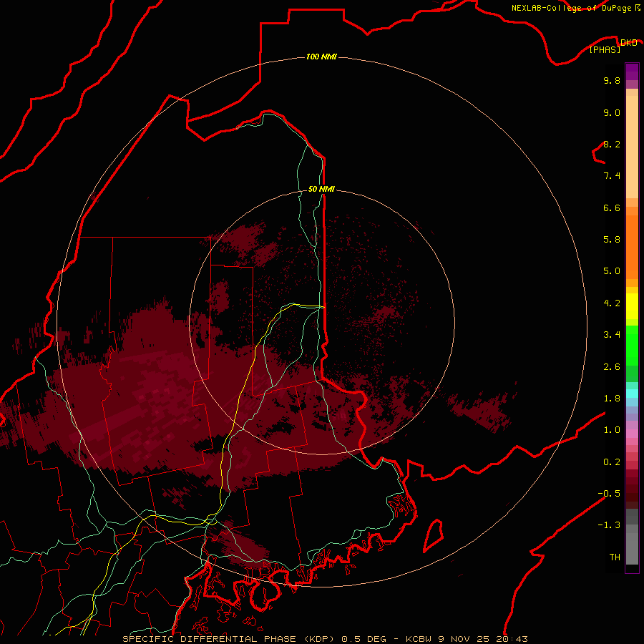
Task: Click the "TH" threshold label
Action: point(615,557)
